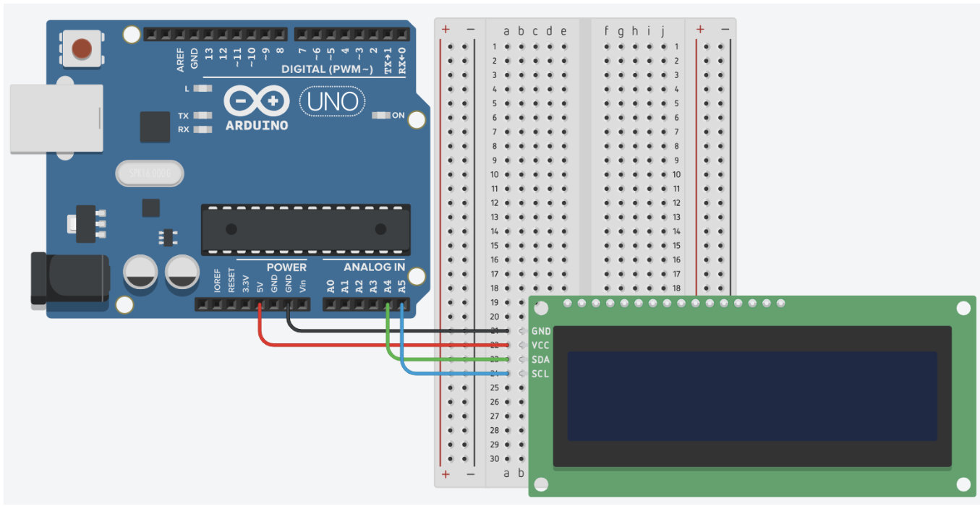Click the SCL label on the LCD module
Screen dimensions: 980x506
click(x=540, y=374)
